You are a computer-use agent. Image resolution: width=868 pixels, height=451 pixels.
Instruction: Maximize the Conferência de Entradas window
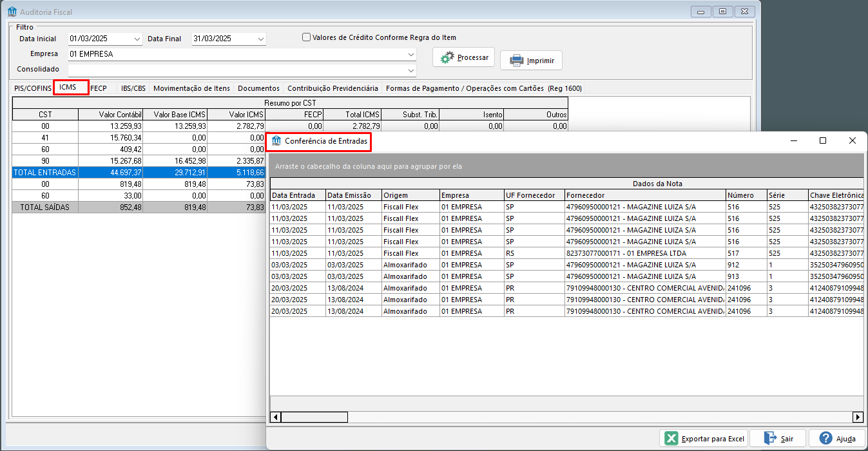point(823,140)
